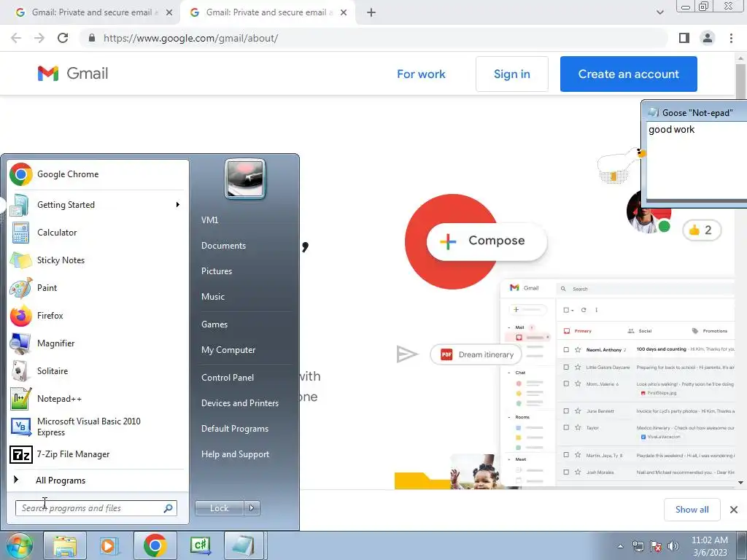This screenshot has width=747, height=560.
Task: Open My Computer from Start menu
Action: (x=228, y=350)
